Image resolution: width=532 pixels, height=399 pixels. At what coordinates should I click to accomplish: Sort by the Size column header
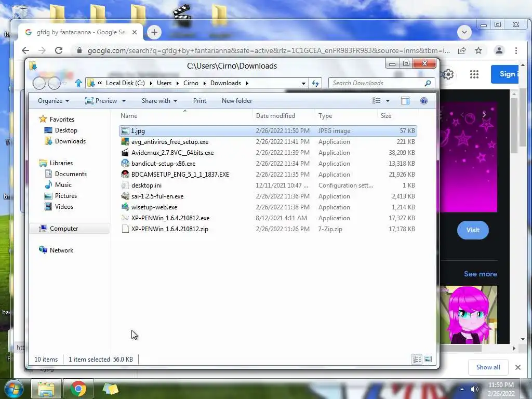[x=397, y=116]
